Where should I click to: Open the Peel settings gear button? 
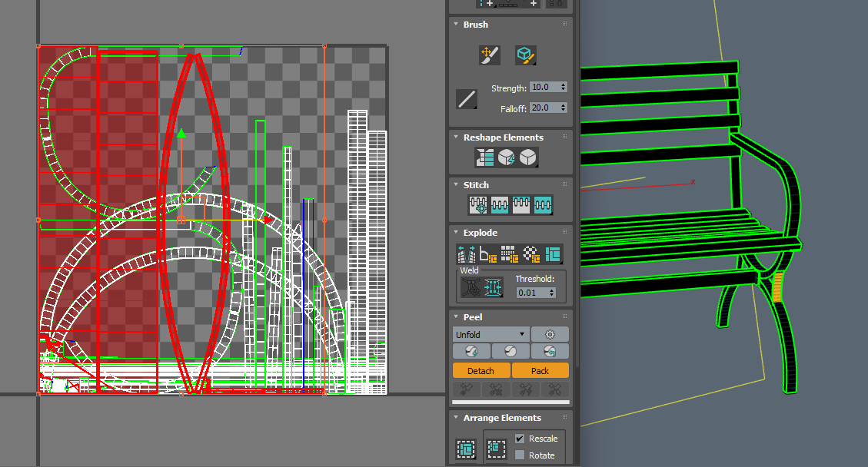(550, 334)
